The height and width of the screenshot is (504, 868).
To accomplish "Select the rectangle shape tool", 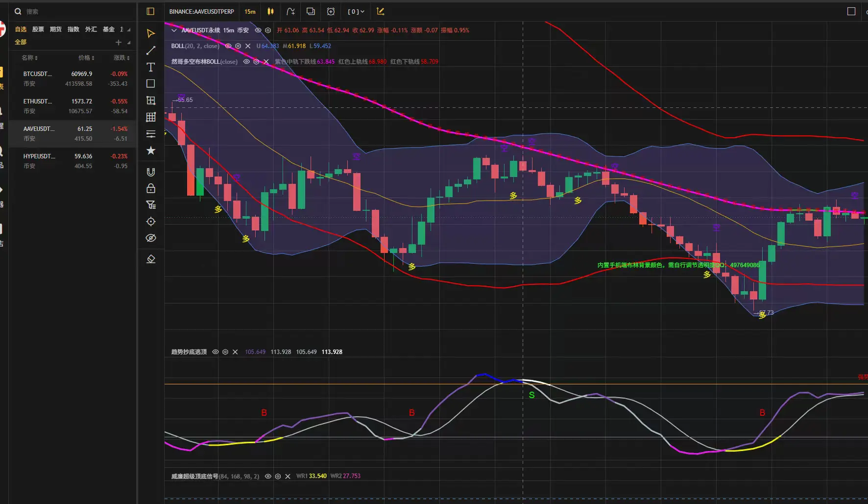I will [151, 84].
